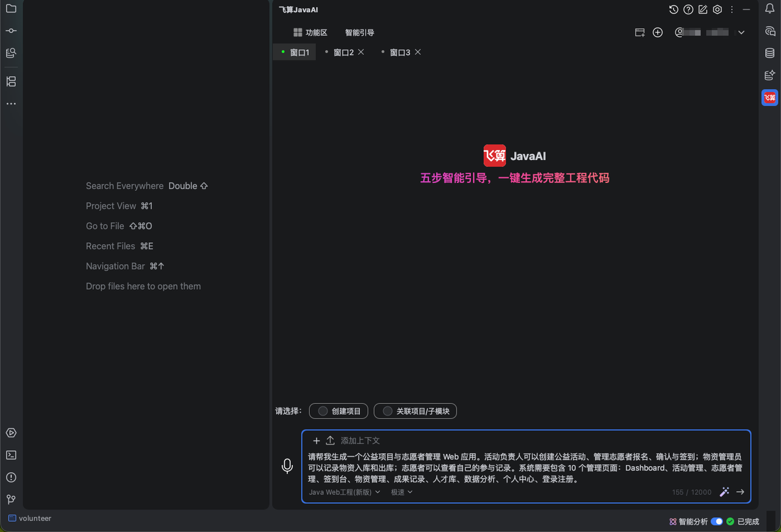781x532 pixels.
Task: Open the Terminal tool window
Action: click(x=11, y=455)
